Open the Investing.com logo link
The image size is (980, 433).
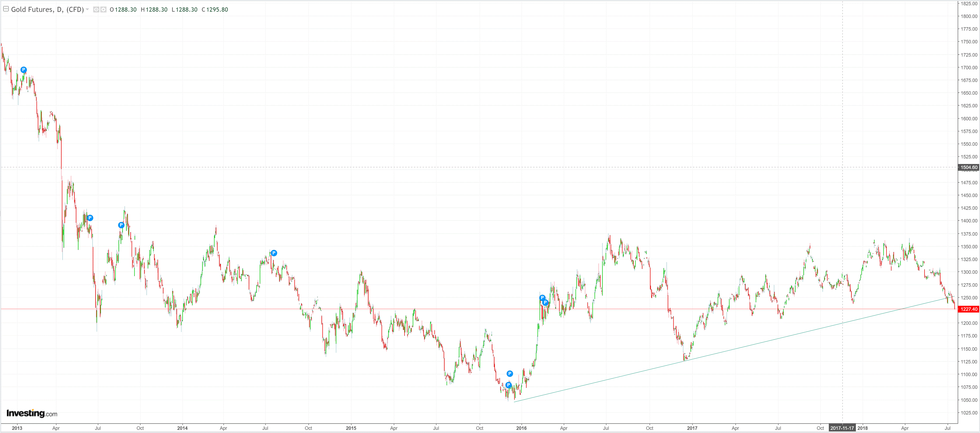pos(32,413)
